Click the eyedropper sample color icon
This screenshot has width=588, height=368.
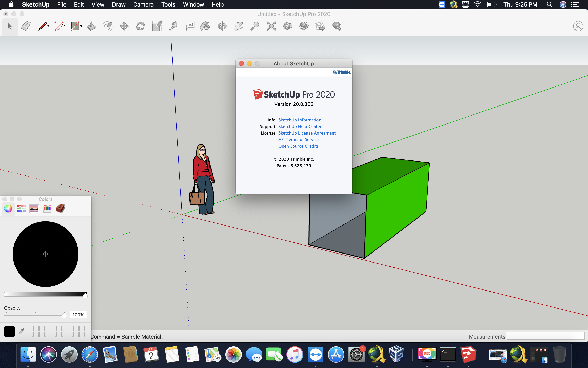click(x=21, y=331)
